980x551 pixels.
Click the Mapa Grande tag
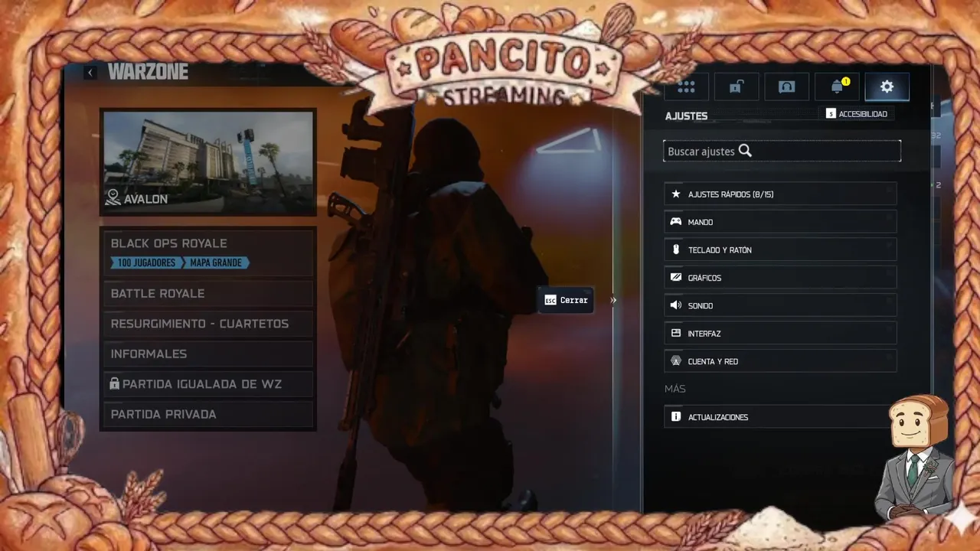[215, 262]
